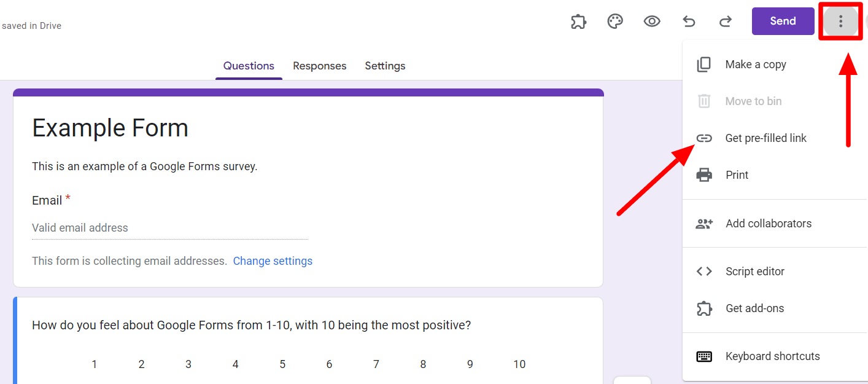
Task: Open the Settings tab
Action: tap(385, 66)
